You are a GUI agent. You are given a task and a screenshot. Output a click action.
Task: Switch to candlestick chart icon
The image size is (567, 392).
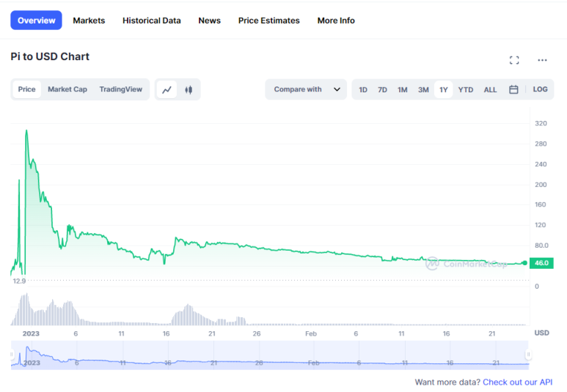(x=189, y=89)
